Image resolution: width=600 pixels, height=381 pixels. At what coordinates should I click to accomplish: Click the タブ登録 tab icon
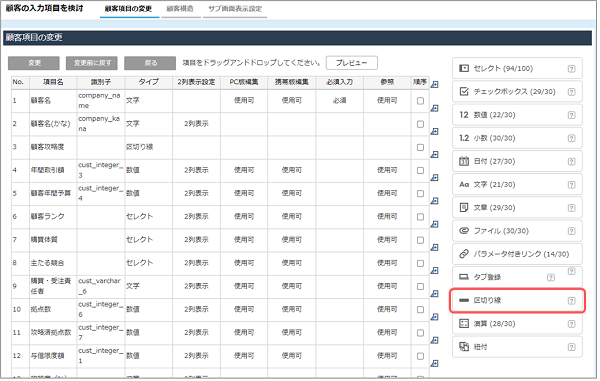[464, 277]
